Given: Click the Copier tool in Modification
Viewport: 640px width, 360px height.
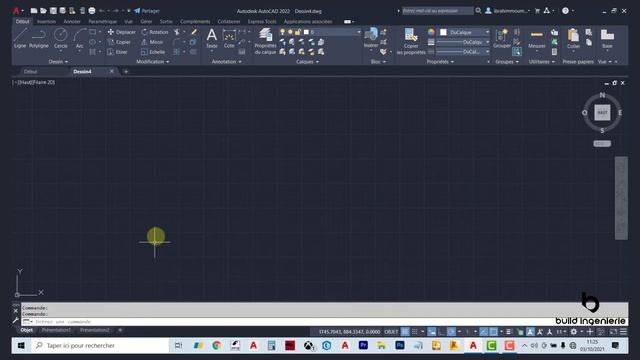Looking at the screenshot, I should [119, 42].
